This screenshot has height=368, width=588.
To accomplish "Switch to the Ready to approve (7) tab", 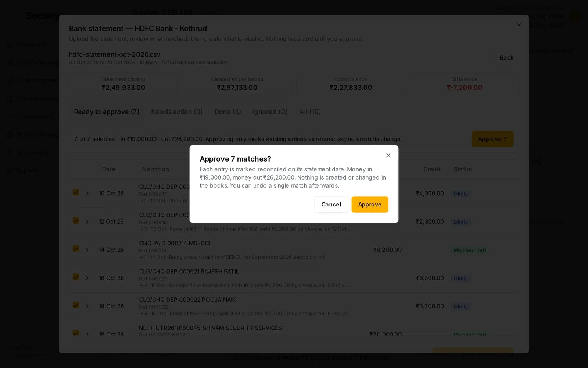I will point(107,112).
